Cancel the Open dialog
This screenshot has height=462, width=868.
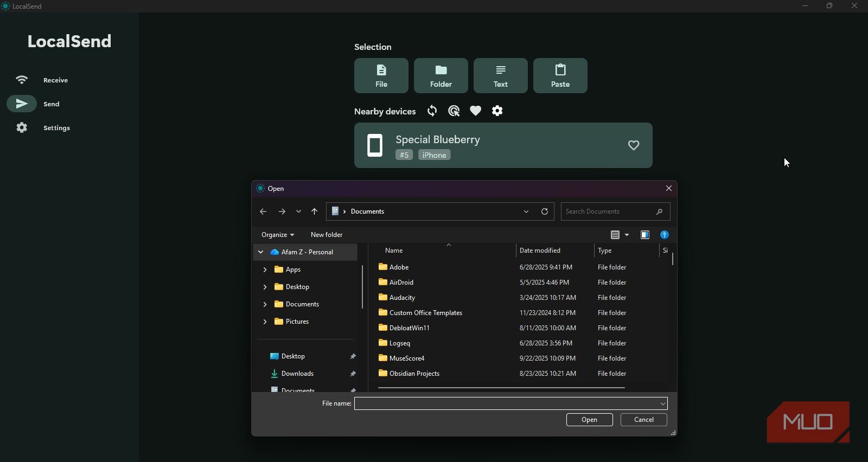pyautogui.click(x=644, y=420)
